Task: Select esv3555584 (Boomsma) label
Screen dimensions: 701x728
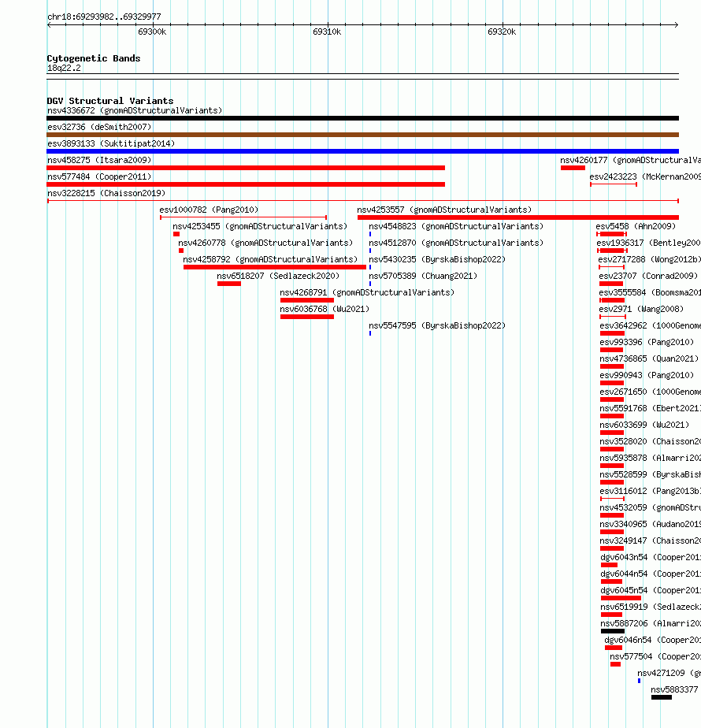Action: pos(650,292)
